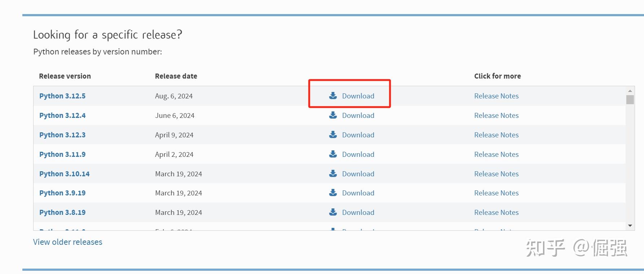Click the April 9, 2024 release date
Screen dimensions: 644x274
point(174,135)
